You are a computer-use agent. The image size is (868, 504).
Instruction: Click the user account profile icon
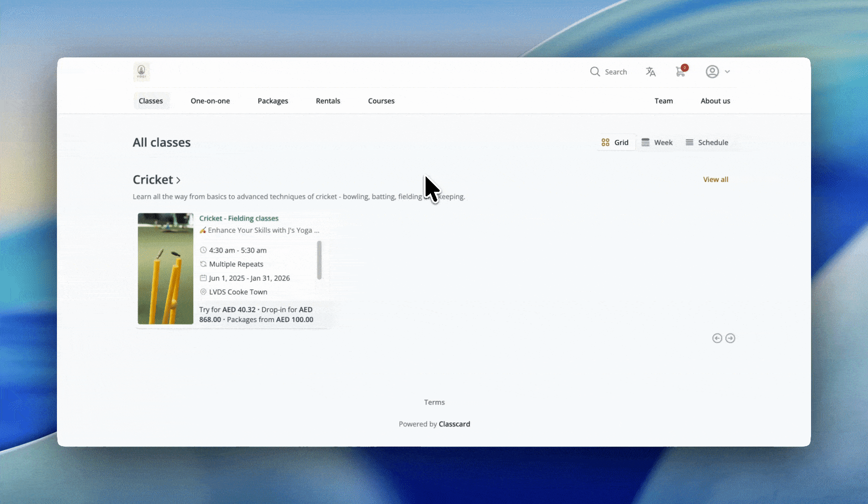tap(712, 71)
